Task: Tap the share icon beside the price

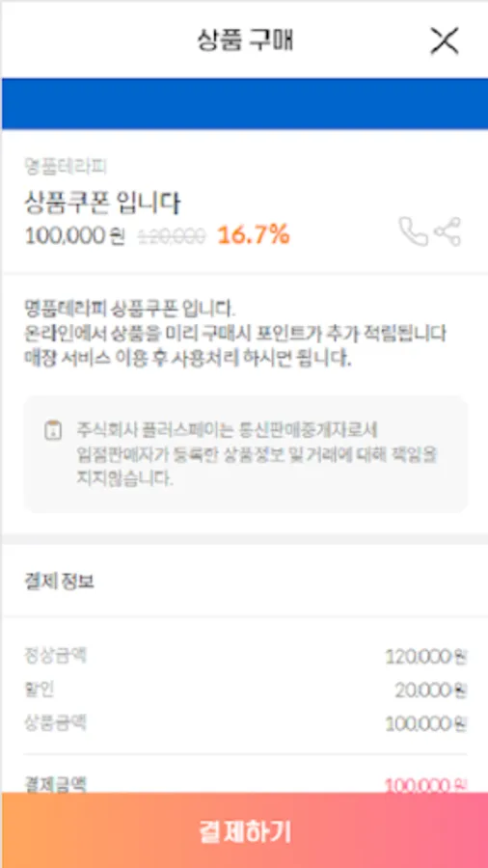Action: (447, 231)
